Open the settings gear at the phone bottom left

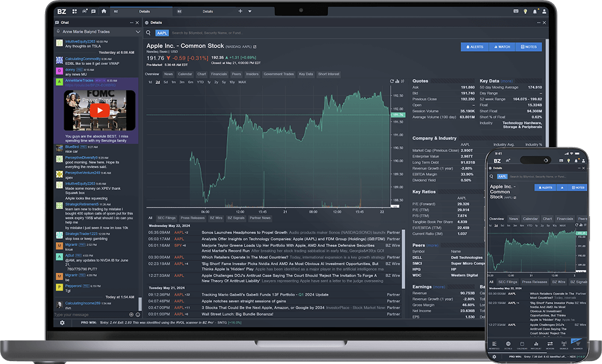click(x=494, y=357)
